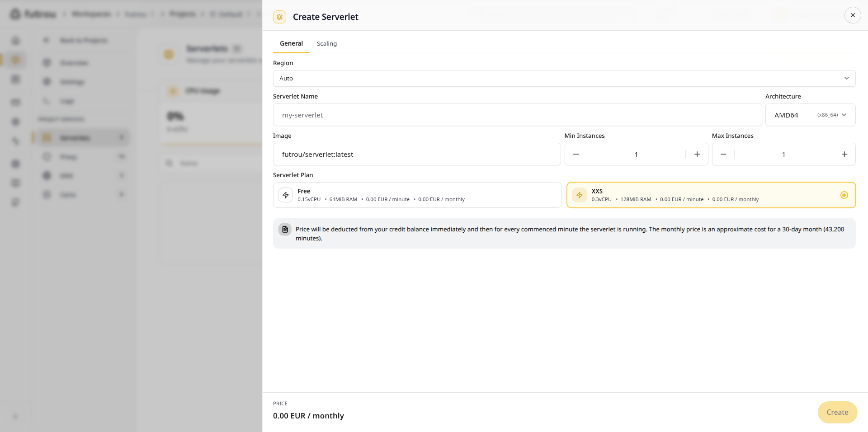
Task: Switch to the General tab
Action: (291, 44)
